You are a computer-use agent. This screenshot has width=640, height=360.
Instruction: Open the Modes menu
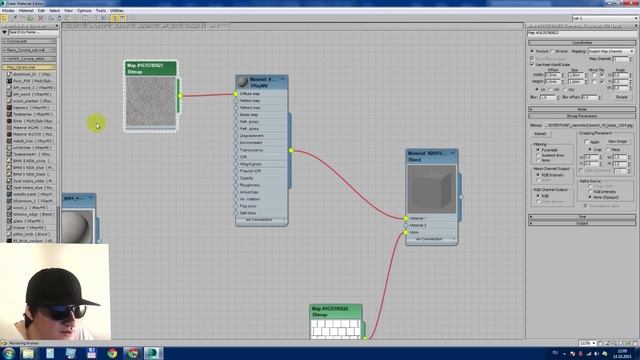(8, 11)
